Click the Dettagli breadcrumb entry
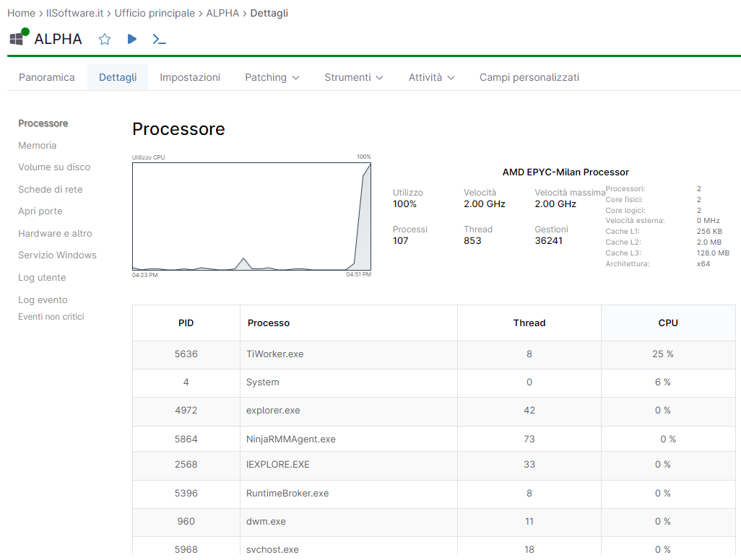This screenshot has width=741, height=560. (269, 13)
